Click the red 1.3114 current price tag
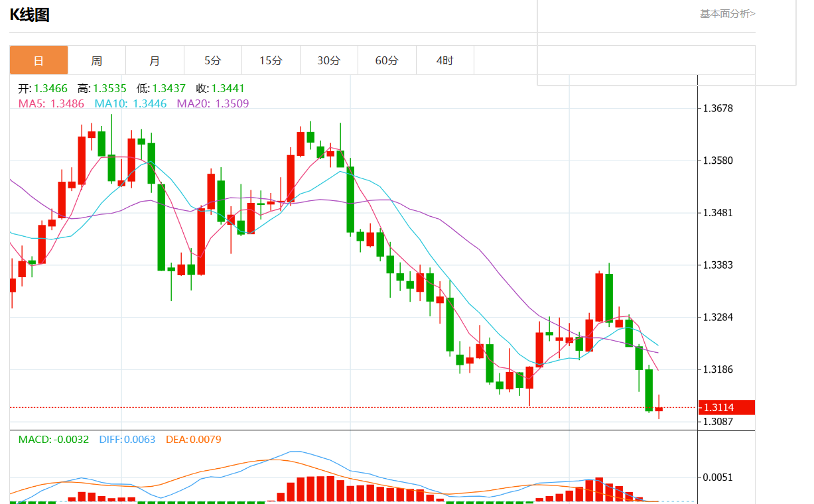Image resolution: width=814 pixels, height=504 pixels. click(726, 408)
